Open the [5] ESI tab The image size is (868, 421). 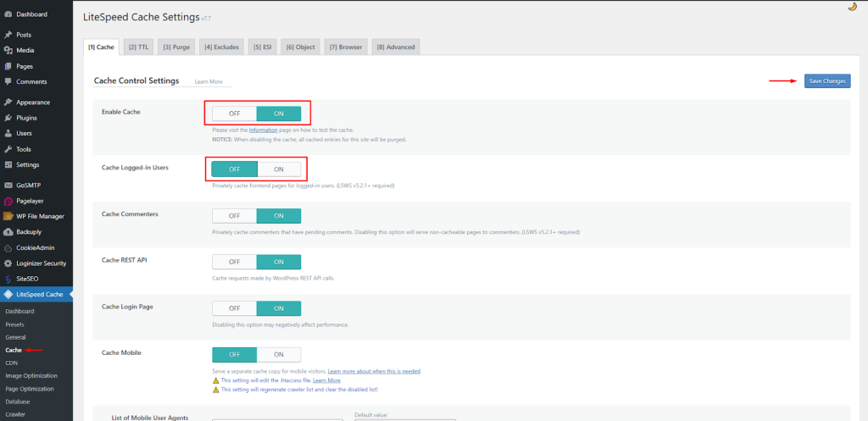(x=262, y=47)
